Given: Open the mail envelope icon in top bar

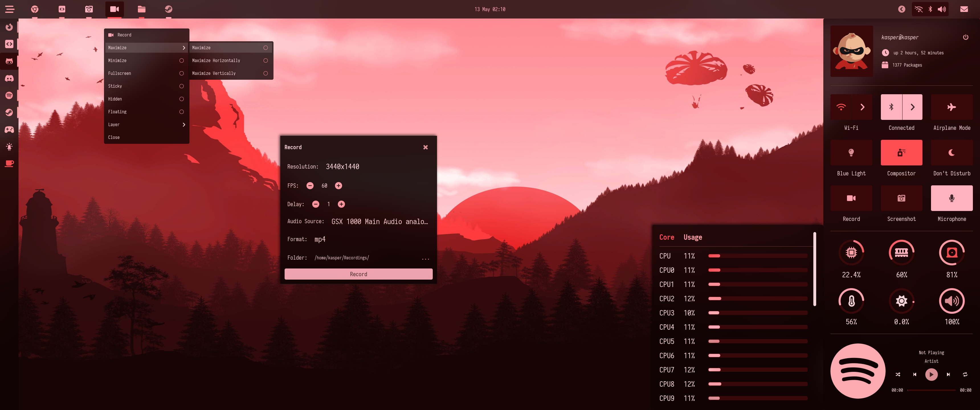Looking at the screenshot, I should click(964, 9).
